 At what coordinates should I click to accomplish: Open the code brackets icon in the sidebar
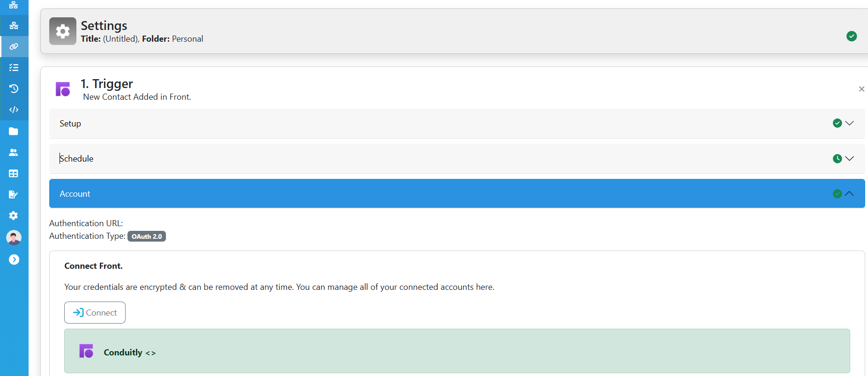(x=14, y=110)
